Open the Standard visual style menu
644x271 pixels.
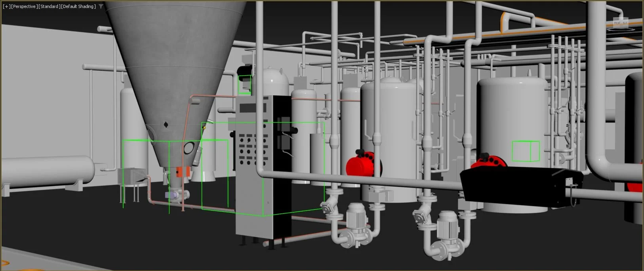click(x=49, y=6)
